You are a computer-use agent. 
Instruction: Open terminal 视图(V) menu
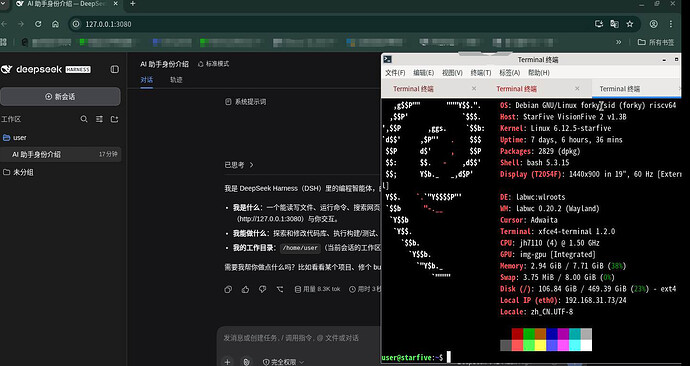[452, 73]
